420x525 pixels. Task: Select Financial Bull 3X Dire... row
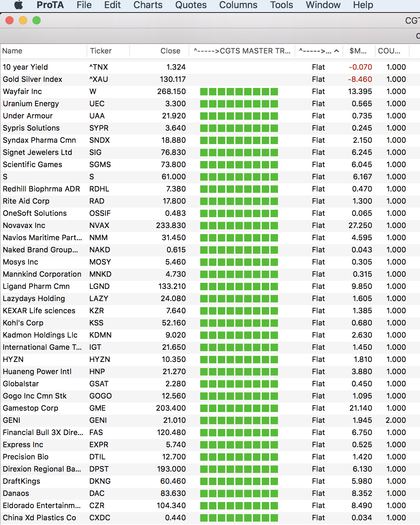[210, 433]
